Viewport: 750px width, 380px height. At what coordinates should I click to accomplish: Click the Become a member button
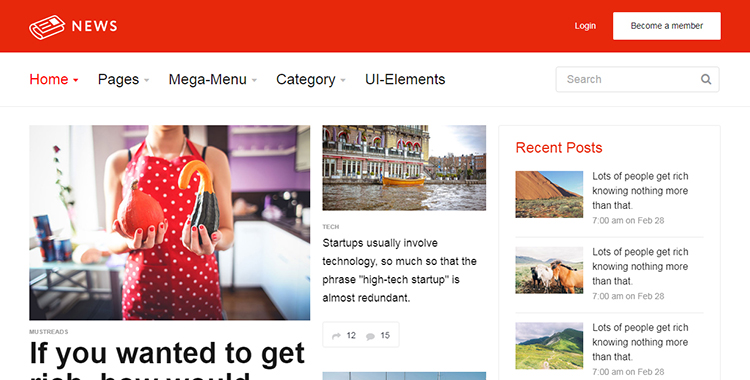point(667,26)
